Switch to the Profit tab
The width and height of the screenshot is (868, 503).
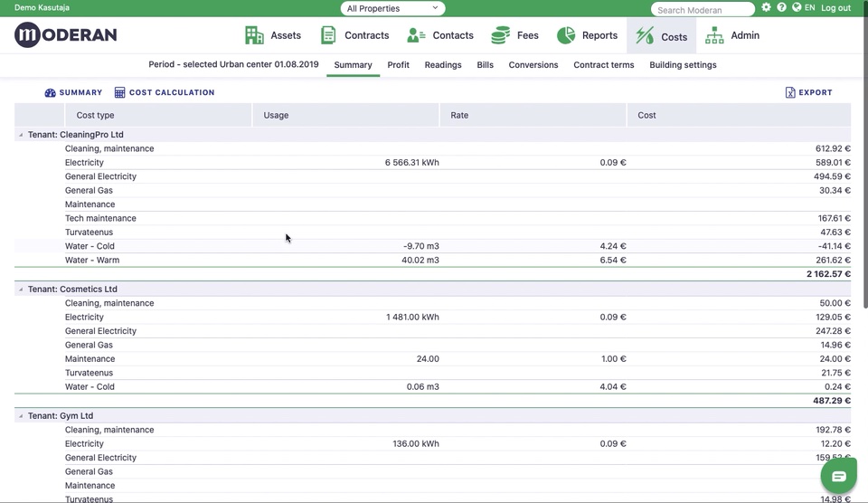point(398,65)
